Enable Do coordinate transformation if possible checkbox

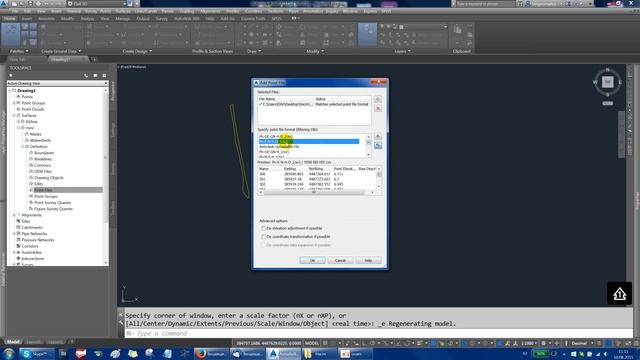pyautogui.click(x=263, y=237)
